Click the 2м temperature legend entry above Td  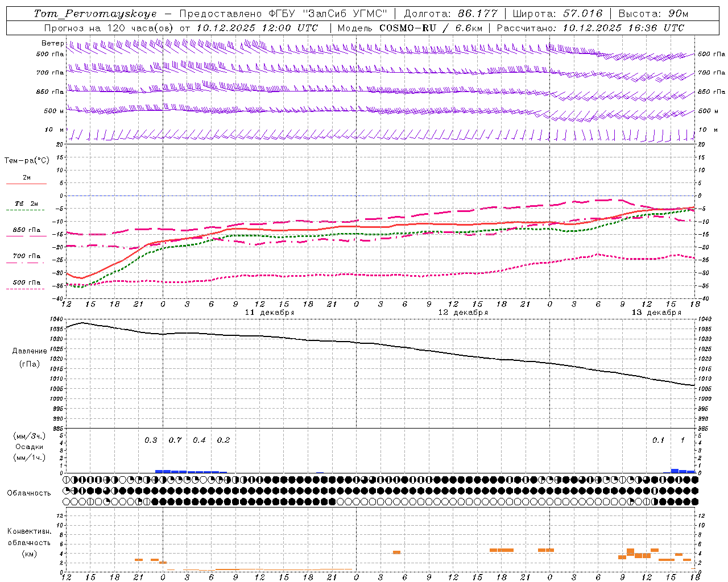click(27, 177)
